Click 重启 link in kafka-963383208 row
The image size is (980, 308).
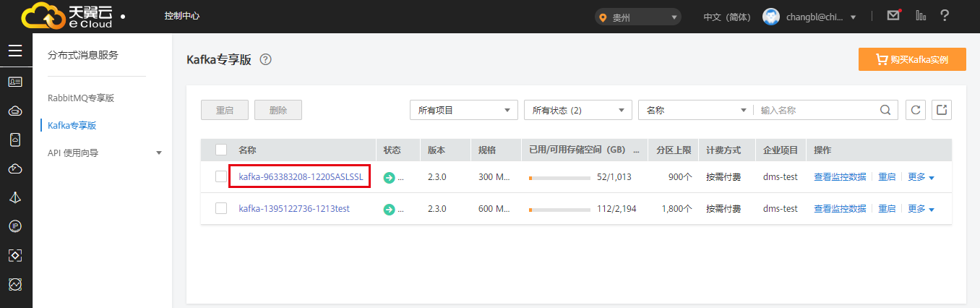(x=887, y=177)
